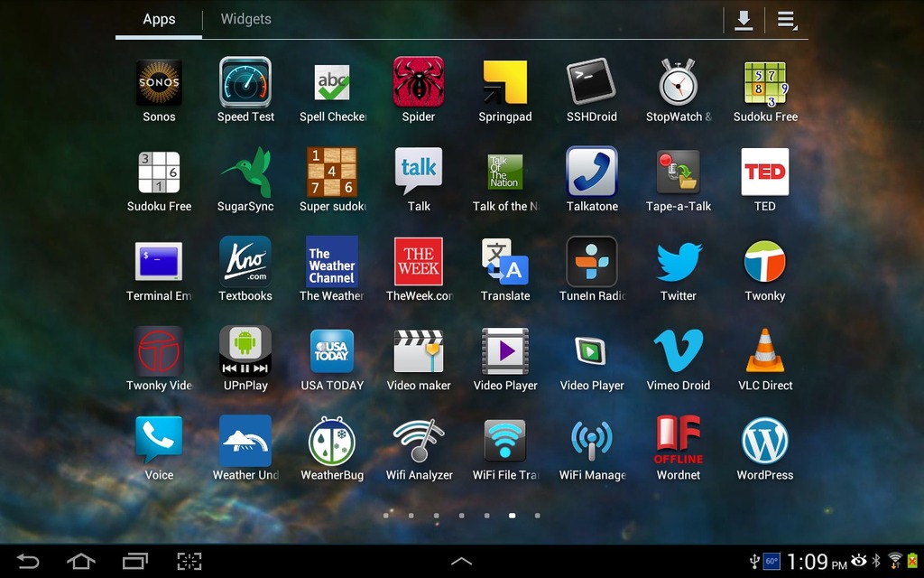Open Wordnet offline dictionary app
The image size is (924, 578).
[679, 450]
